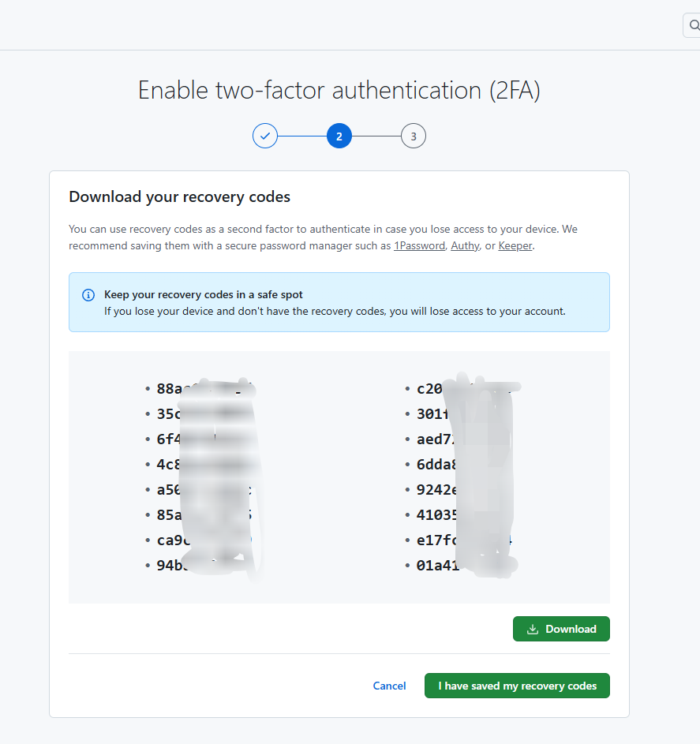Click the "Enable two-factor authentication (2FA)" title
Viewport: 700px width, 744px height.
click(x=339, y=90)
